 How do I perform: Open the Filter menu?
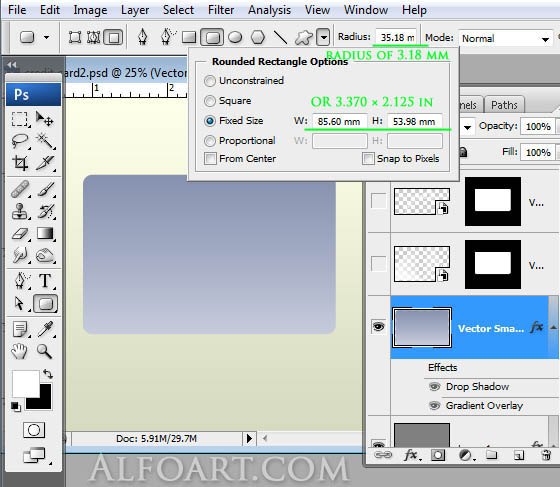click(x=221, y=10)
